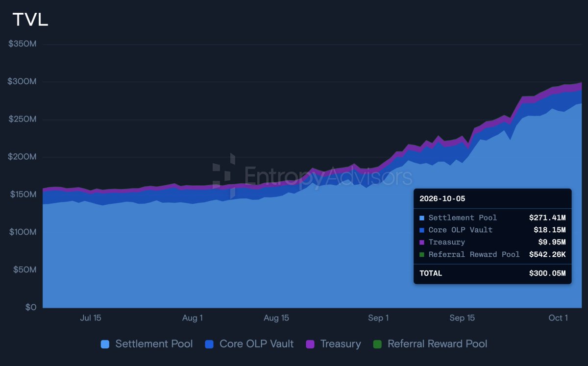The width and height of the screenshot is (588, 366).
Task: Click Settlement Pool row label in tooltip
Action: [x=463, y=218]
